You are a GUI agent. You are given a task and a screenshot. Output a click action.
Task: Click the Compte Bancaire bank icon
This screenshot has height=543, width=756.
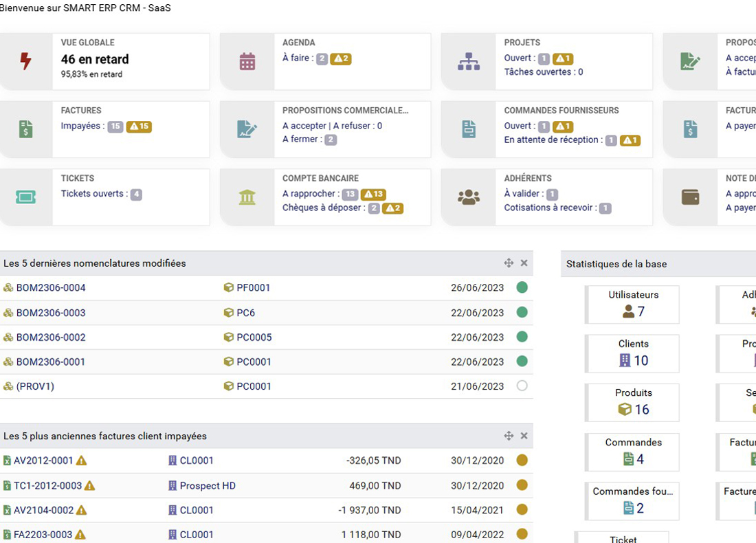point(247,197)
